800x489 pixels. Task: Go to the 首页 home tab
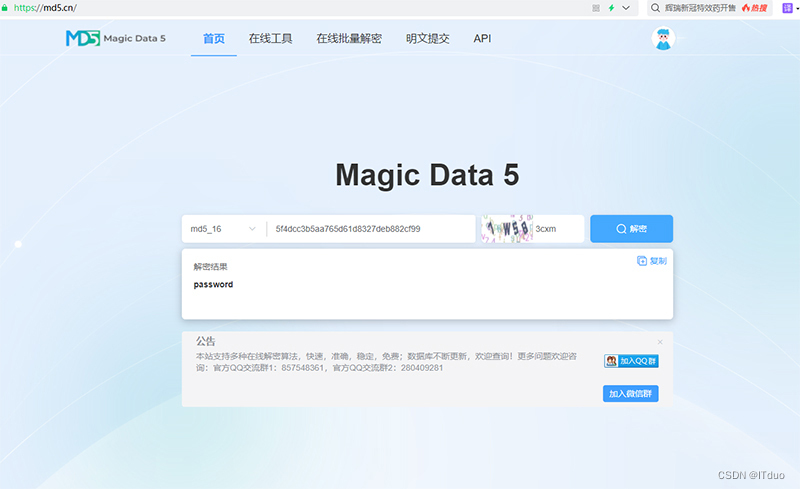pos(214,39)
